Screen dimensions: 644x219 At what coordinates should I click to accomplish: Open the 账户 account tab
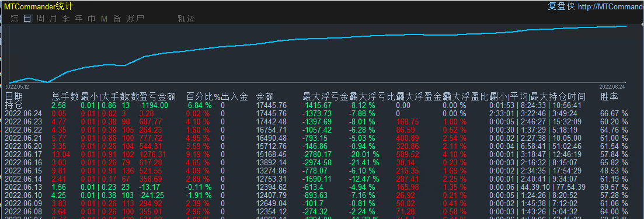coord(135,19)
